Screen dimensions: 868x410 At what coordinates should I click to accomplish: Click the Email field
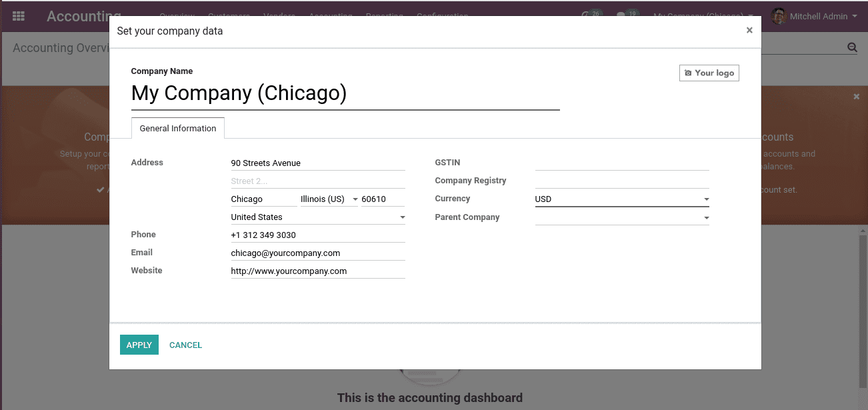pyautogui.click(x=318, y=253)
